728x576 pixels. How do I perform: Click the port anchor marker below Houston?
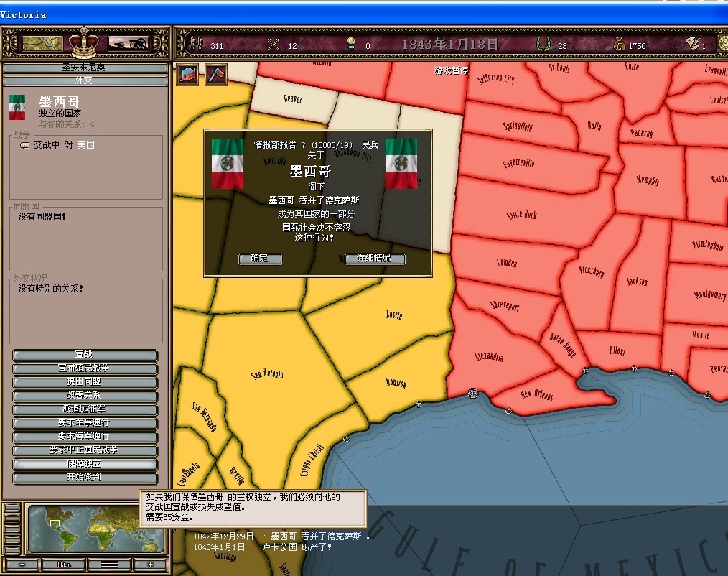pos(419,404)
